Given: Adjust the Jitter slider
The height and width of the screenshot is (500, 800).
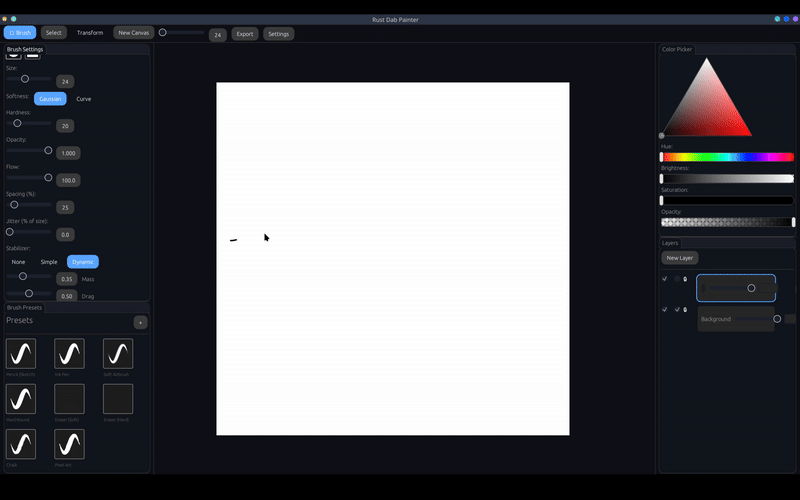Looking at the screenshot, I should [29, 232].
